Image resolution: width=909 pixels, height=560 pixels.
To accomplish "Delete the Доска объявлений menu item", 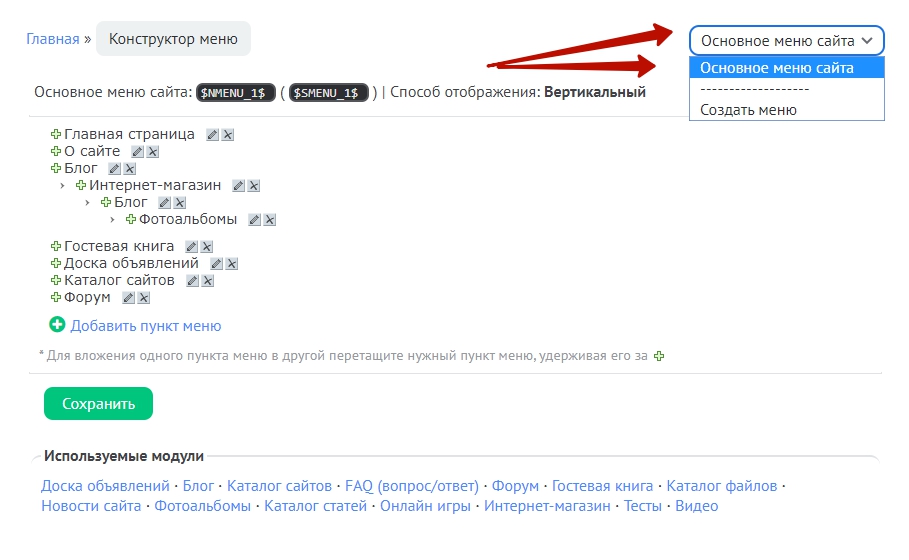I will click(x=231, y=264).
